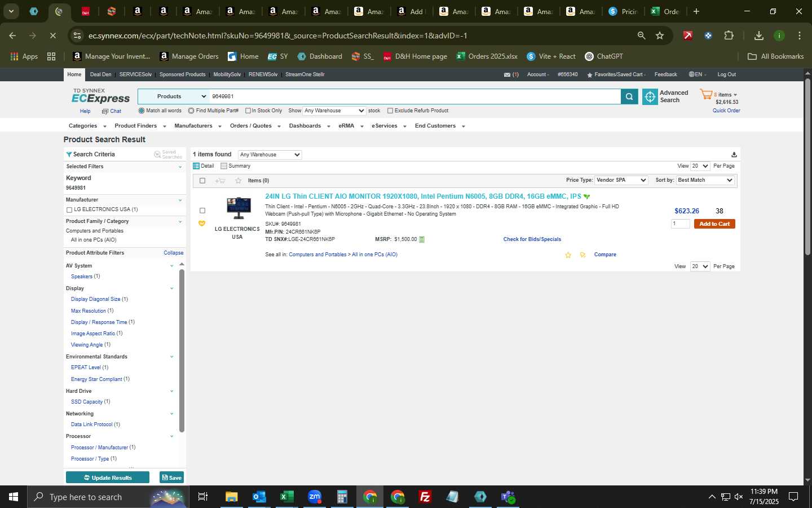Open the Sort by Best Match dropdown
812x508 pixels.
705,180
